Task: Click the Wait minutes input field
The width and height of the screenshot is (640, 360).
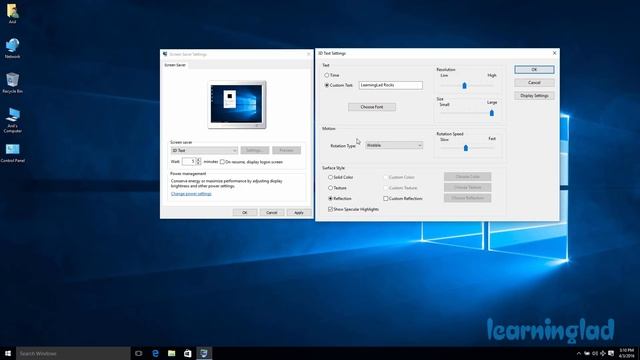Action: pyautogui.click(x=189, y=162)
